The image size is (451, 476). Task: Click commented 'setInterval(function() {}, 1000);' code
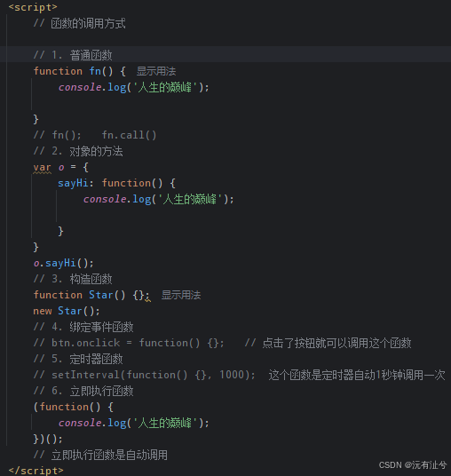154,375
